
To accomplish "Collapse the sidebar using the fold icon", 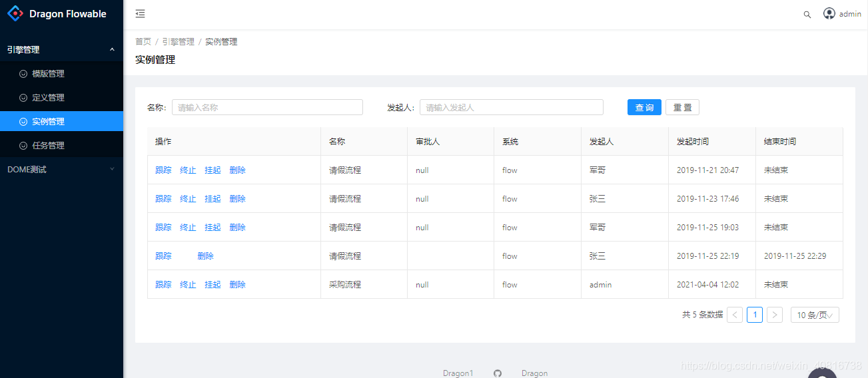I will pos(140,14).
